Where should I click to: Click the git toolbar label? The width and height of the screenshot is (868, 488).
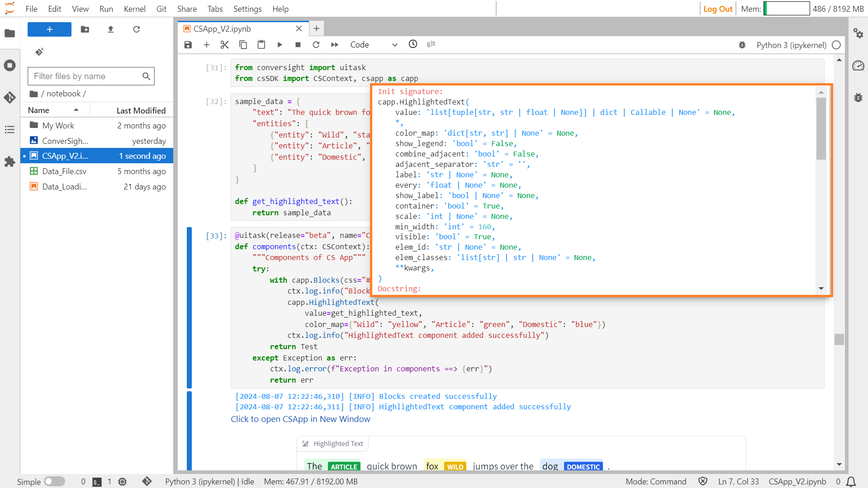(x=431, y=44)
